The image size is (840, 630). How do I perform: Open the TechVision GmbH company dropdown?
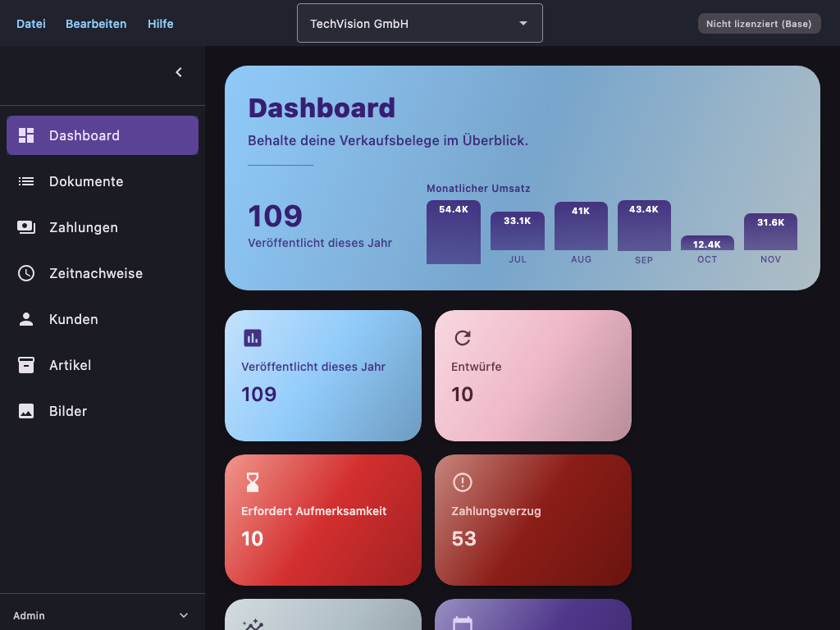click(419, 24)
